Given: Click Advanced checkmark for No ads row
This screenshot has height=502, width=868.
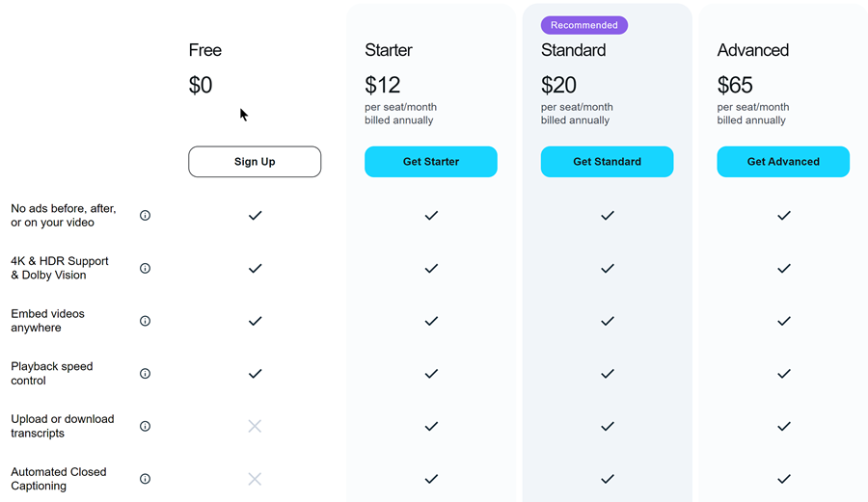Looking at the screenshot, I should point(784,216).
